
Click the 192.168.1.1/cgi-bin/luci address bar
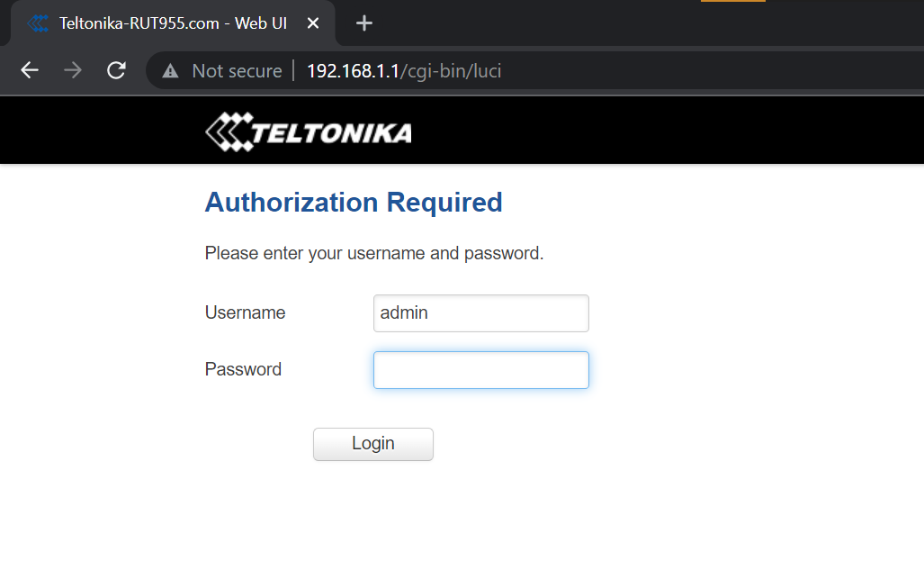tap(404, 71)
